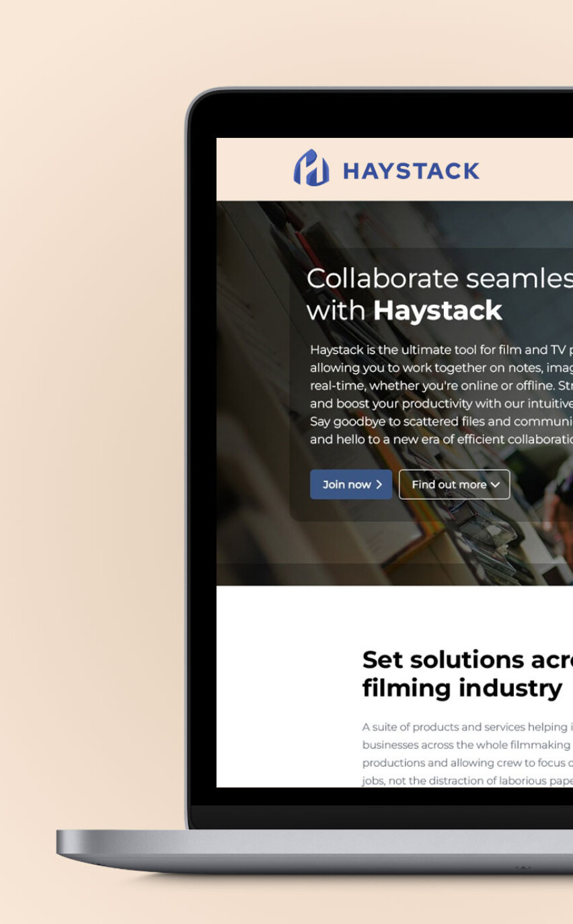Click the blue Haystack H logo icon
Viewport: 573px width, 924px height.
pyautogui.click(x=311, y=167)
